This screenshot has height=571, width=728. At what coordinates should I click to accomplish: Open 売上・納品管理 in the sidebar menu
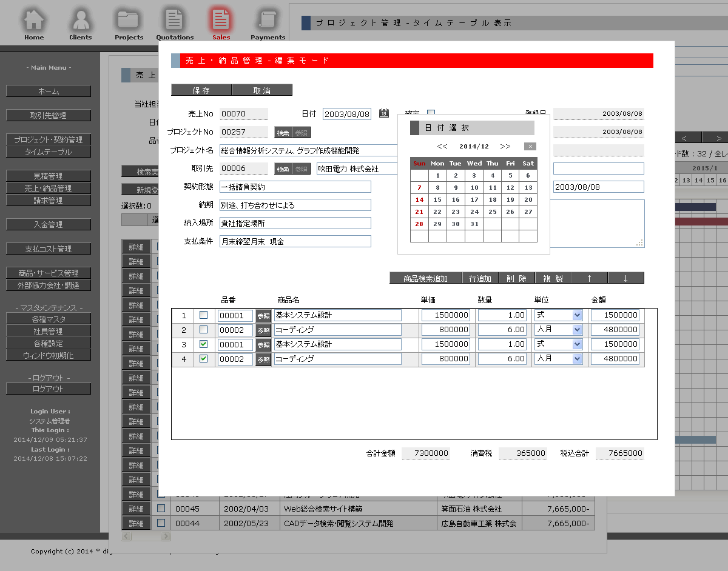pos(49,188)
